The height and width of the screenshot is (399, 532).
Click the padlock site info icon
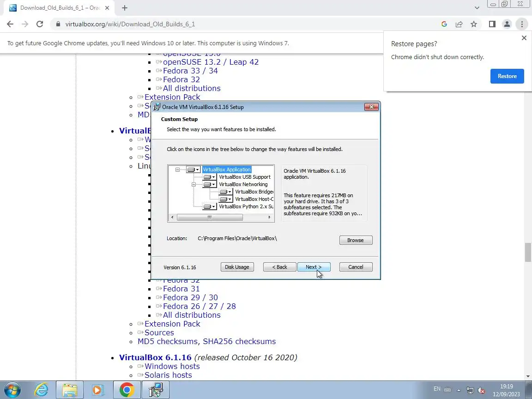point(58,24)
